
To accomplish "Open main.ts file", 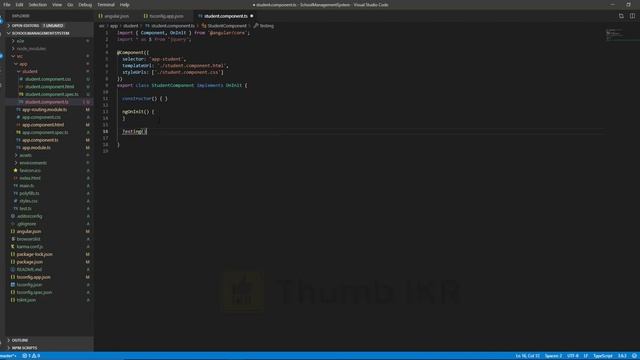I will (x=27, y=186).
